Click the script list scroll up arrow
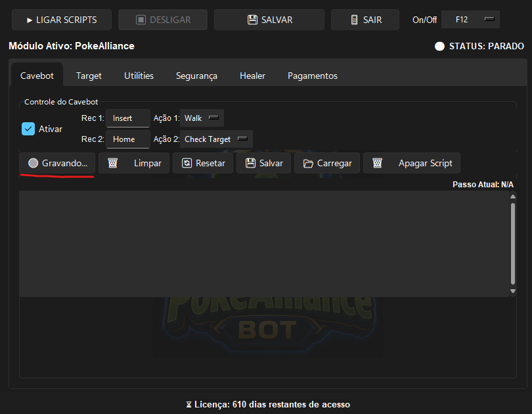532x414 pixels. [513, 196]
